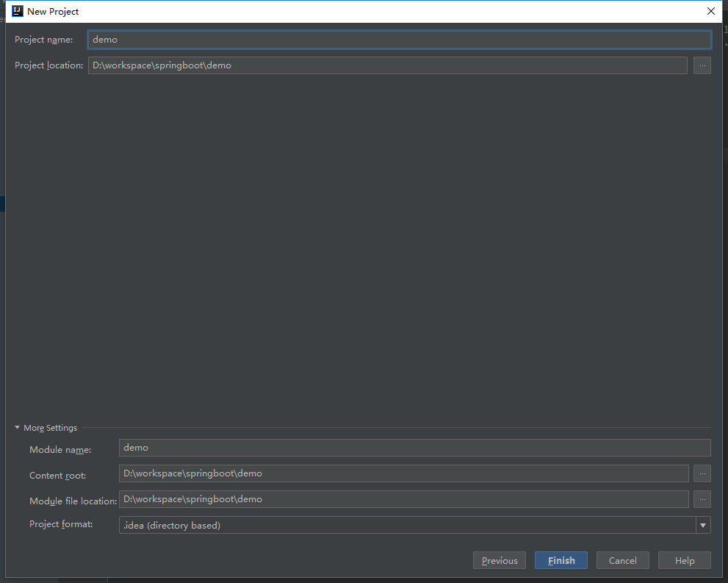Click the Content root path field

coord(404,473)
